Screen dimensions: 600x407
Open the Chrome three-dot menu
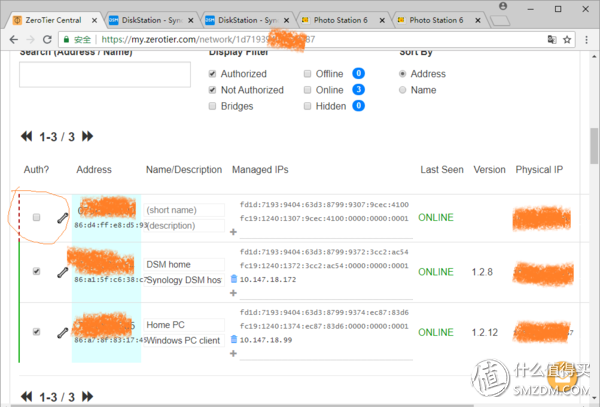(586, 39)
